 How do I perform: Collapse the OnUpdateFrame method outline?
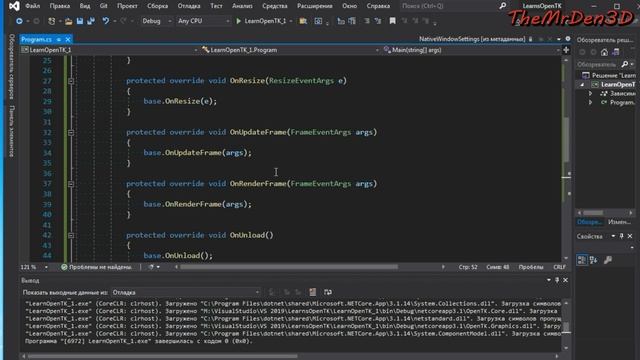pos(71,132)
